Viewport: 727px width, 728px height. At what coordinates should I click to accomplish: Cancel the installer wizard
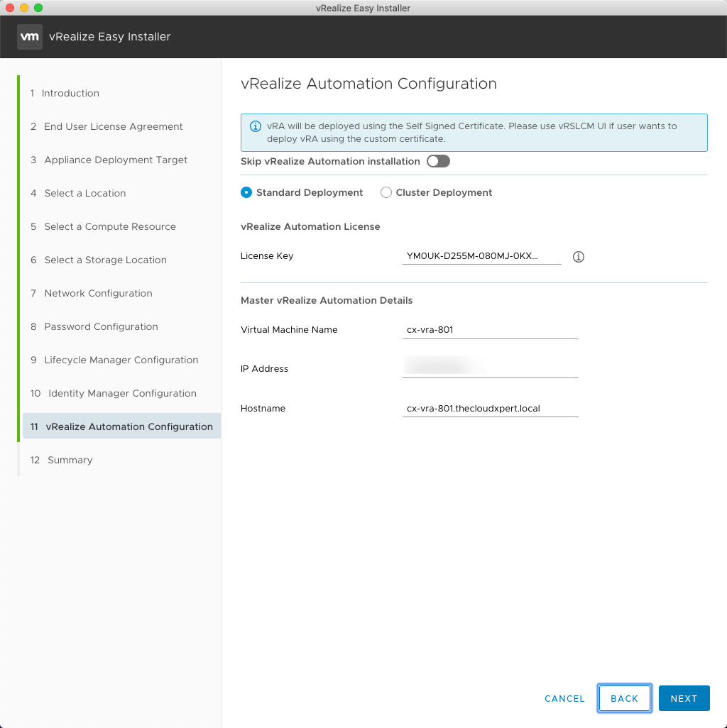click(564, 698)
